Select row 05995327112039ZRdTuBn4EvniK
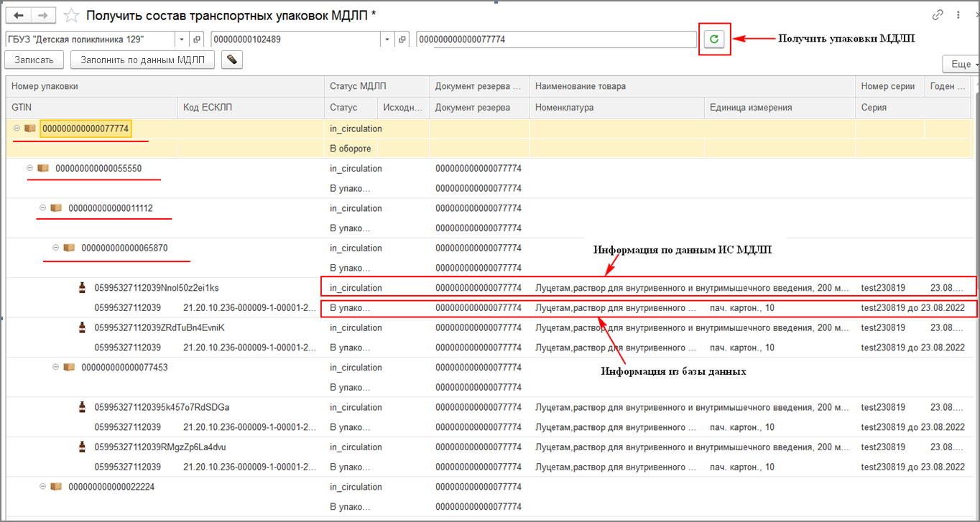Image resolution: width=980 pixels, height=522 pixels. point(489,337)
